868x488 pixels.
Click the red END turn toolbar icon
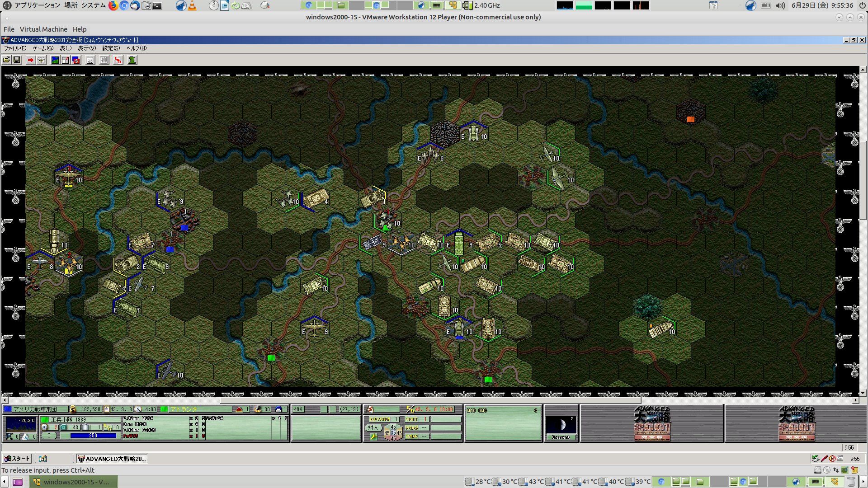[x=118, y=60]
